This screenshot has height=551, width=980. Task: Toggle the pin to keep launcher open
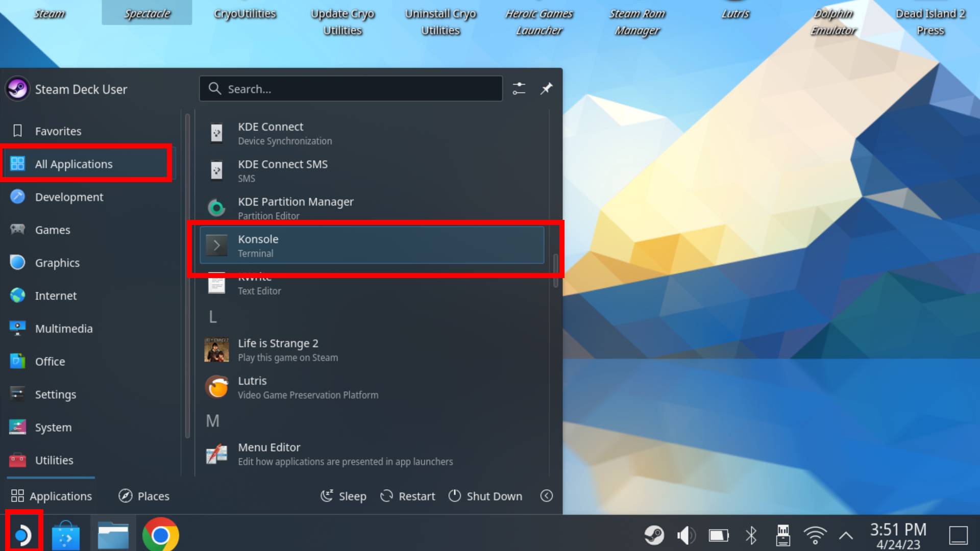[x=546, y=89]
